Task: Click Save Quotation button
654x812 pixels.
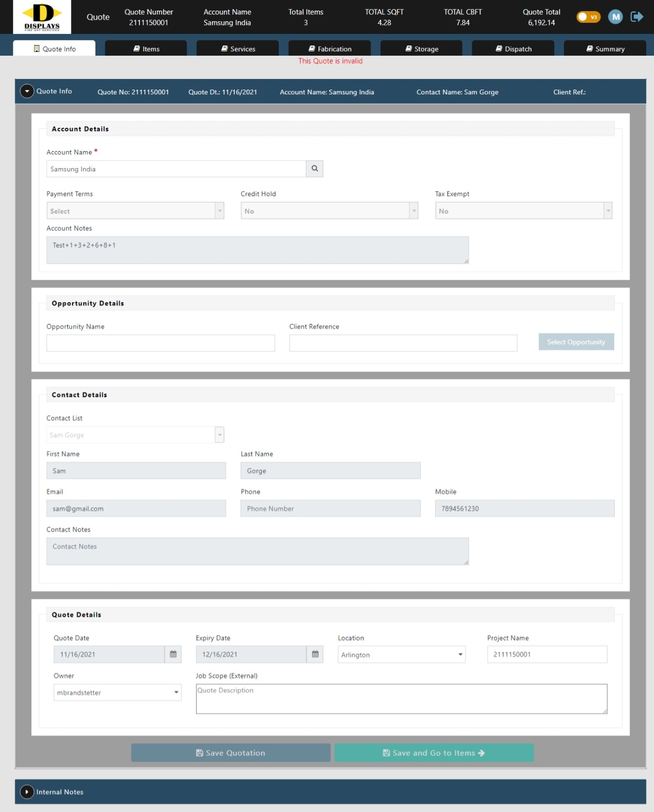Action: click(x=231, y=753)
